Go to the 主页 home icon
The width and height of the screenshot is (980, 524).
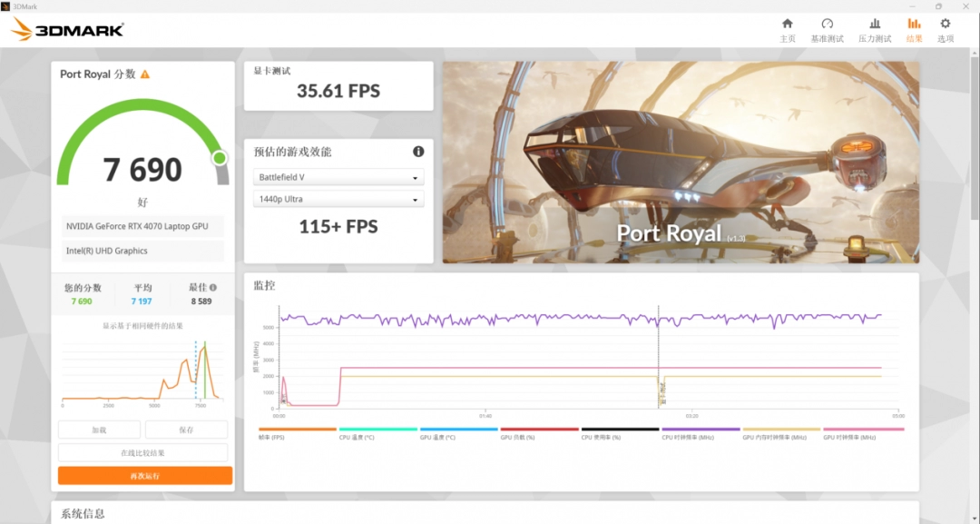[788, 24]
